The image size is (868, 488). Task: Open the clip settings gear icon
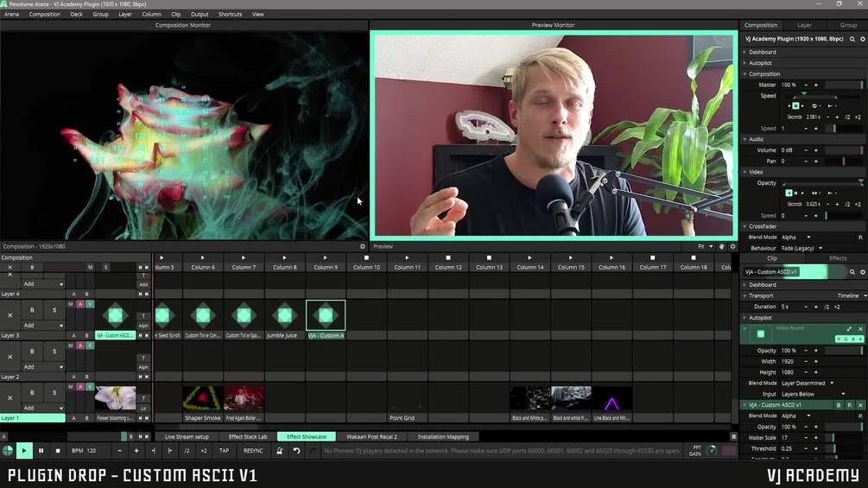(x=863, y=272)
